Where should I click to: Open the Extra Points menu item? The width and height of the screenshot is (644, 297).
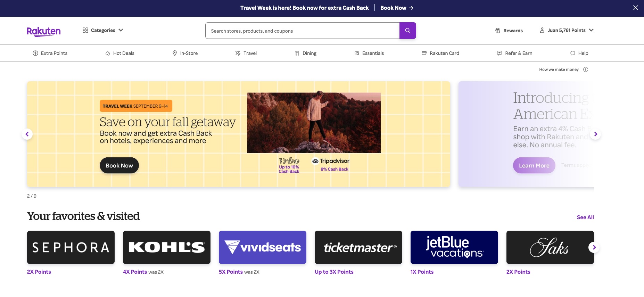click(x=50, y=53)
